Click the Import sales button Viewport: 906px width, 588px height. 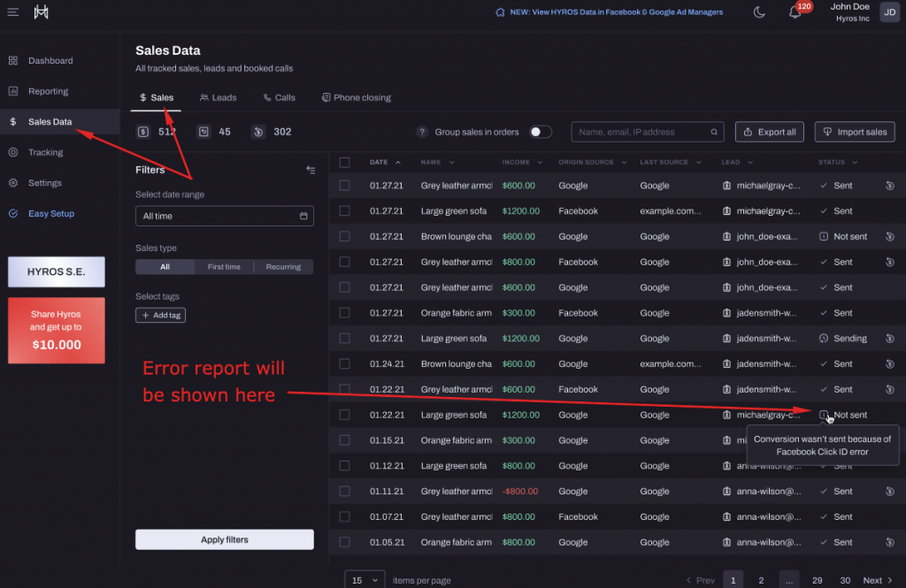point(855,133)
